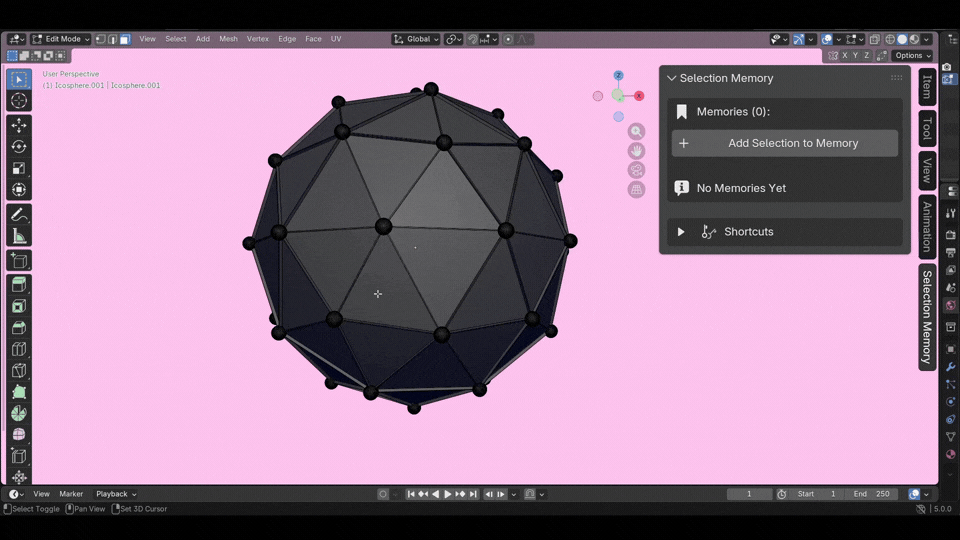
Task: Toggle Y axis mesh symmetry
Action: click(855, 56)
